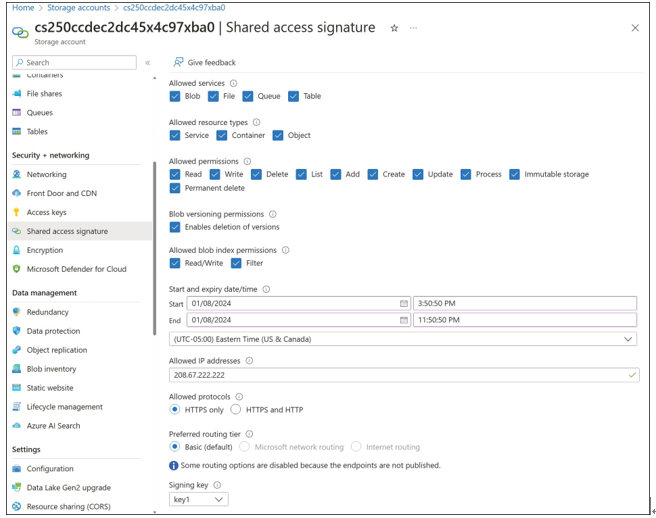Click the Data protection shield icon

click(x=17, y=331)
